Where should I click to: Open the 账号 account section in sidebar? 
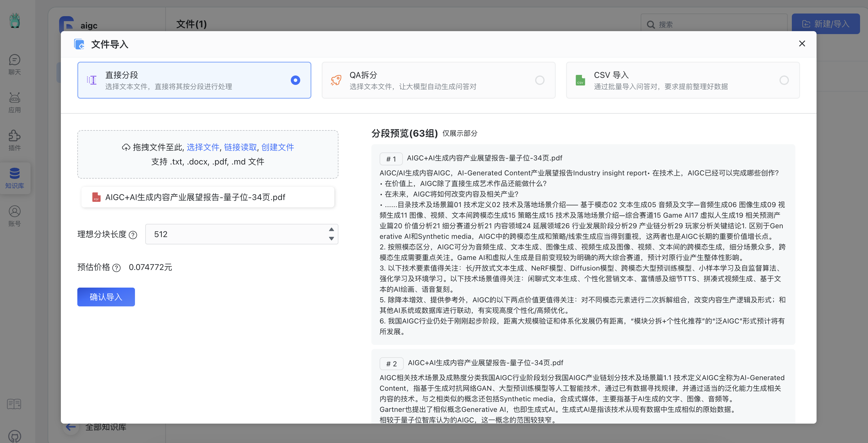(14, 216)
